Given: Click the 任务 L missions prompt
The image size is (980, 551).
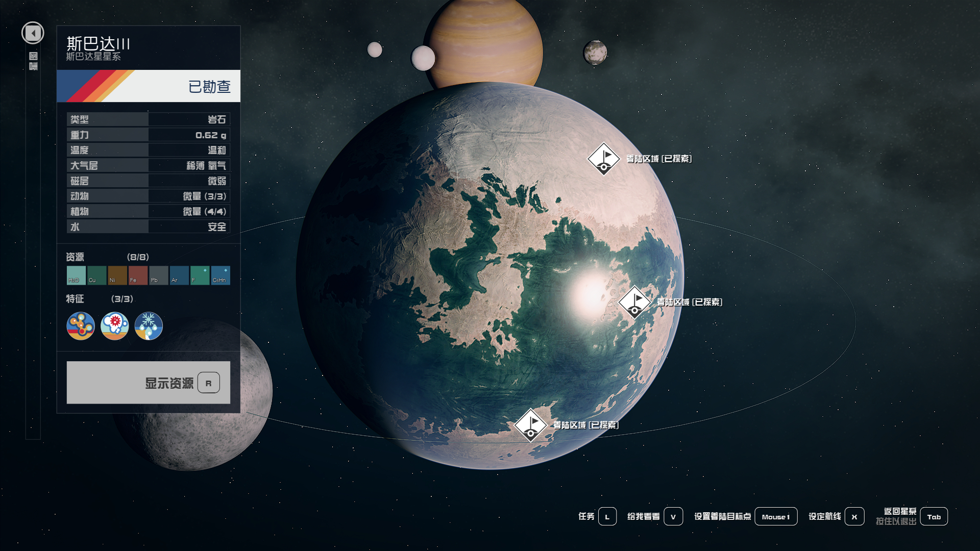Looking at the screenshot, I should coord(597,516).
